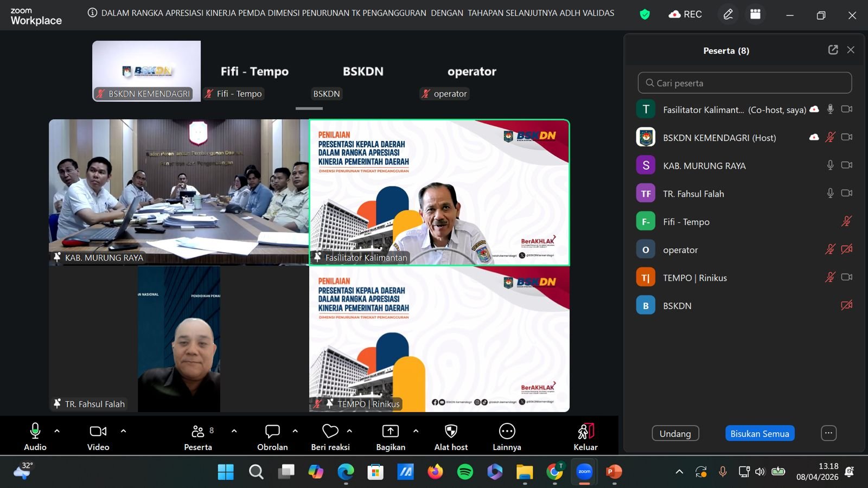The height and width of the screenshot is (488, 868).
Task: Toggle microphone for KAB. MURUNG RAYA
Action: click(830, 165)
